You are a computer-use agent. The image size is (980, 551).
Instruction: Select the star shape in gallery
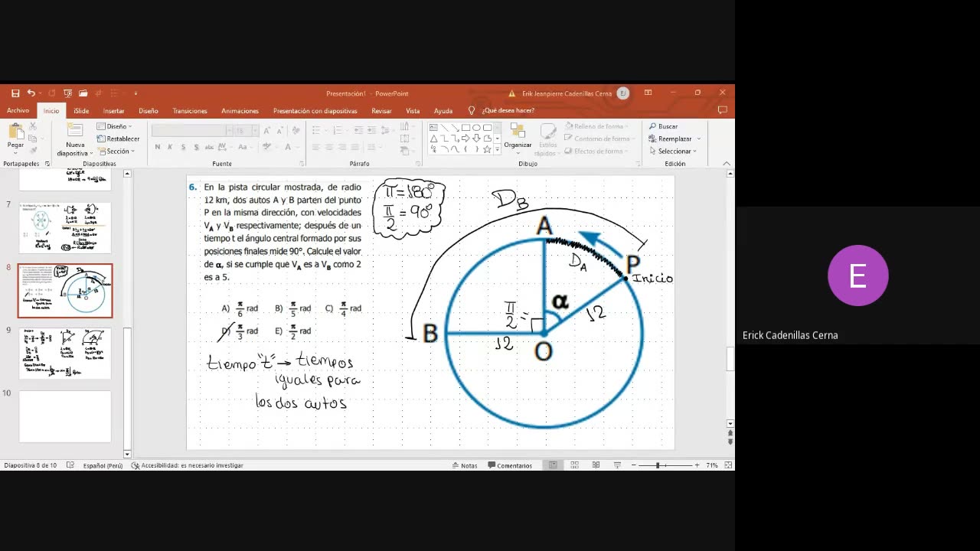click(487, 149)
